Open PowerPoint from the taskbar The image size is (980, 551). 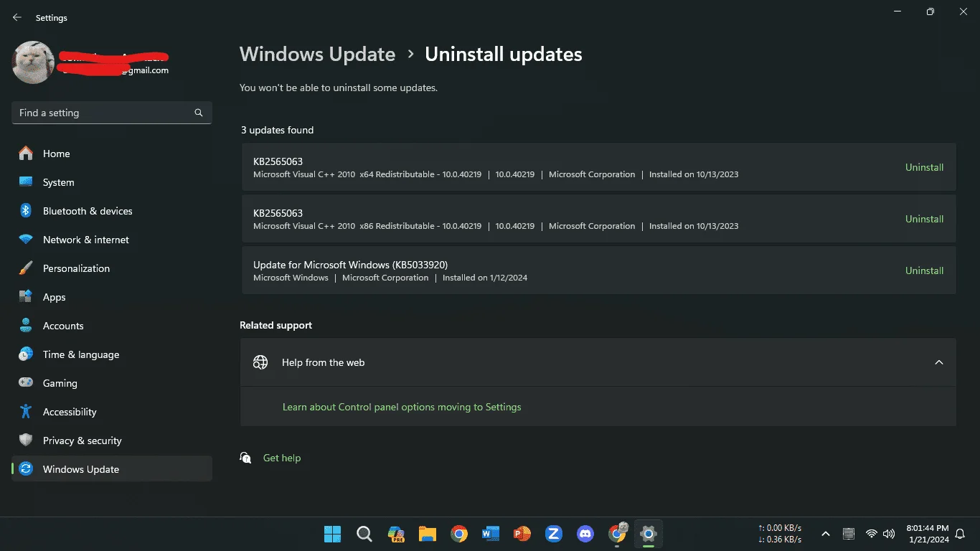[x=522, y=534]
